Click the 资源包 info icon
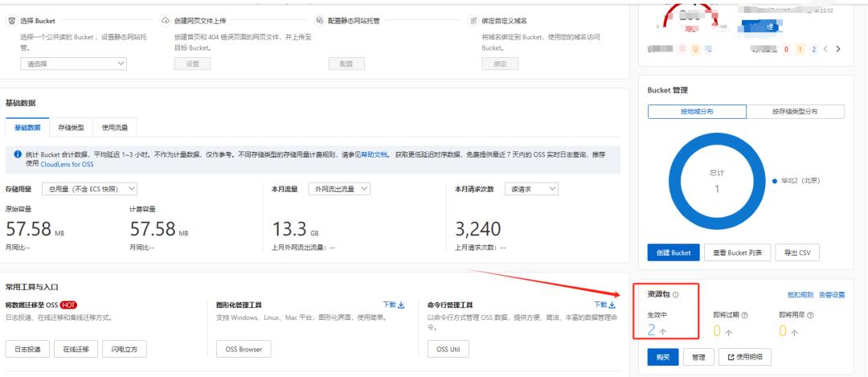This screenshot has height=377, width=868. [x=676, y=295]
